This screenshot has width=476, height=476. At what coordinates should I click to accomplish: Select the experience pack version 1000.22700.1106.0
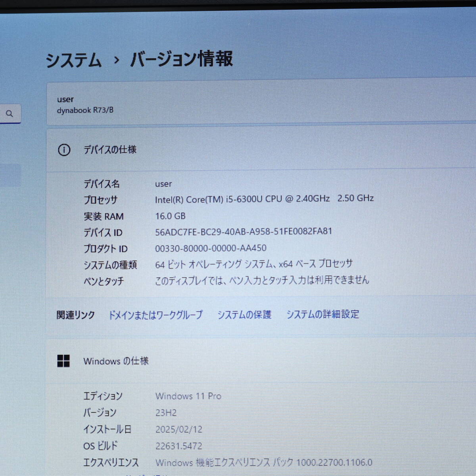coord(334,462)
